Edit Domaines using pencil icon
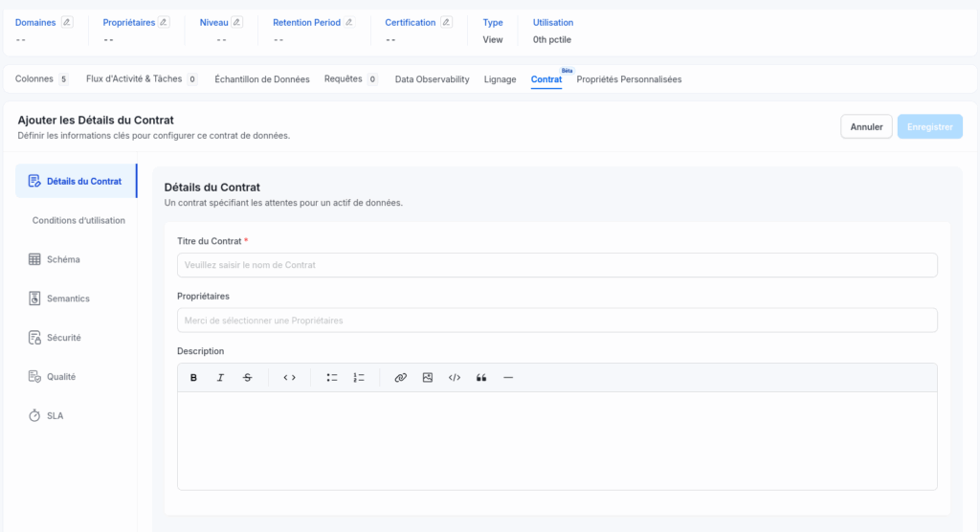The width and height of the screenshot is (980, 532). (x=66, y=22)
